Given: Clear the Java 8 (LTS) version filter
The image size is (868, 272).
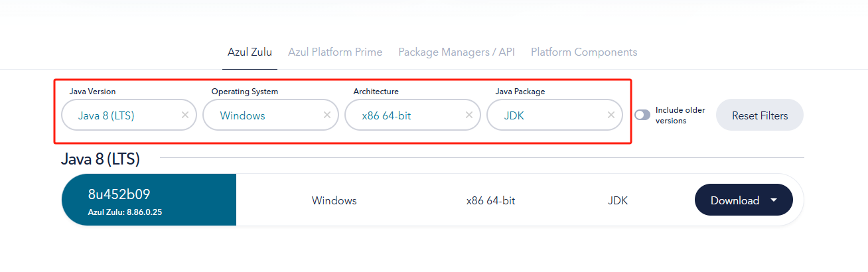Looking at the screenshot, I should (185, 115).
